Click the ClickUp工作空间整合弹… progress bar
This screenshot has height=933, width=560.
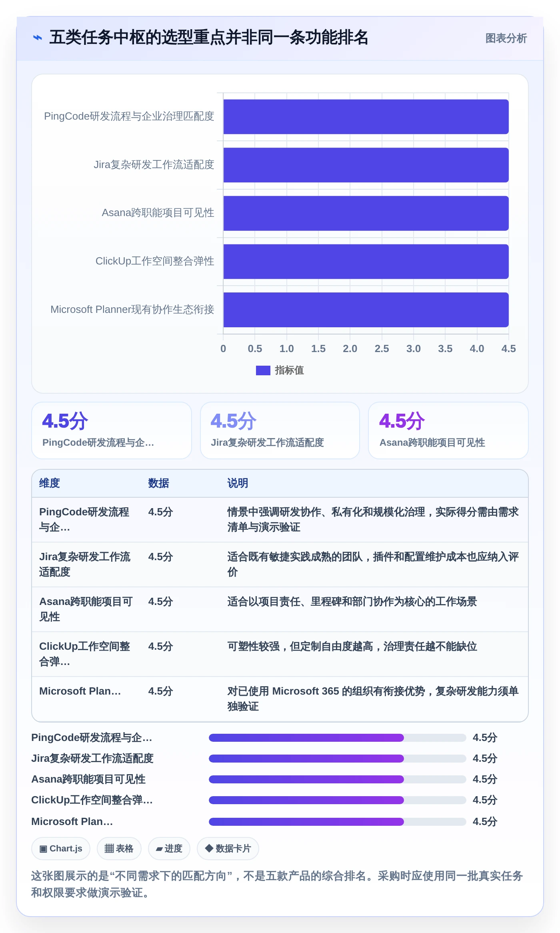[338, 800]
